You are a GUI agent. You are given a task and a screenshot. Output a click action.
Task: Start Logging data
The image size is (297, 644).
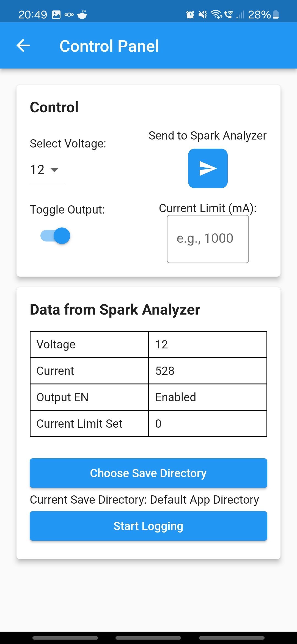pos(148,526)
